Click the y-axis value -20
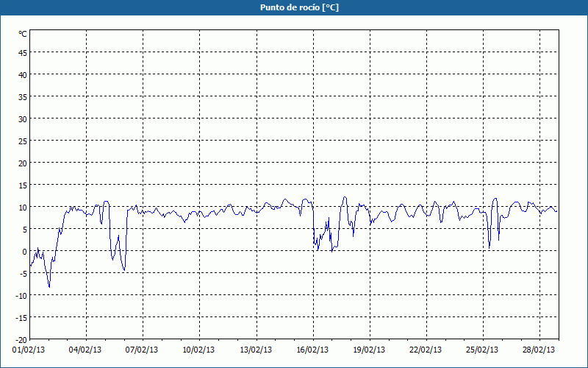 [x=21, y=340]
